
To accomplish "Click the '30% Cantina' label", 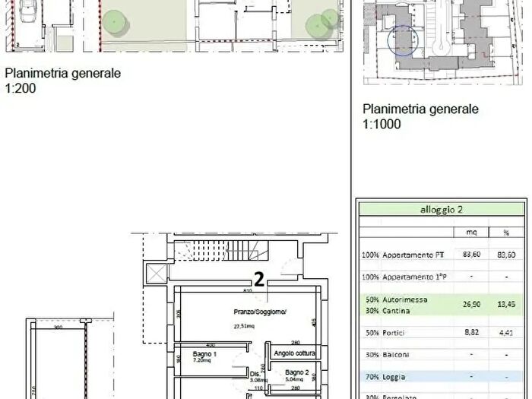I will 388,310.
